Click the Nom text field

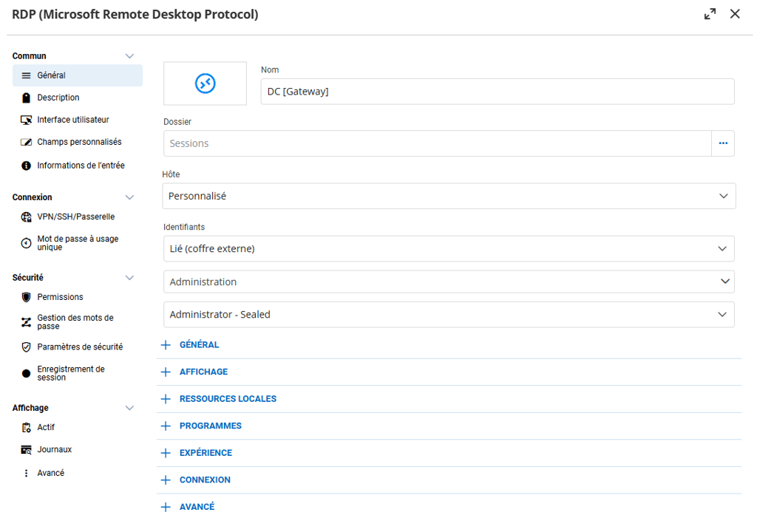point(497,92)
